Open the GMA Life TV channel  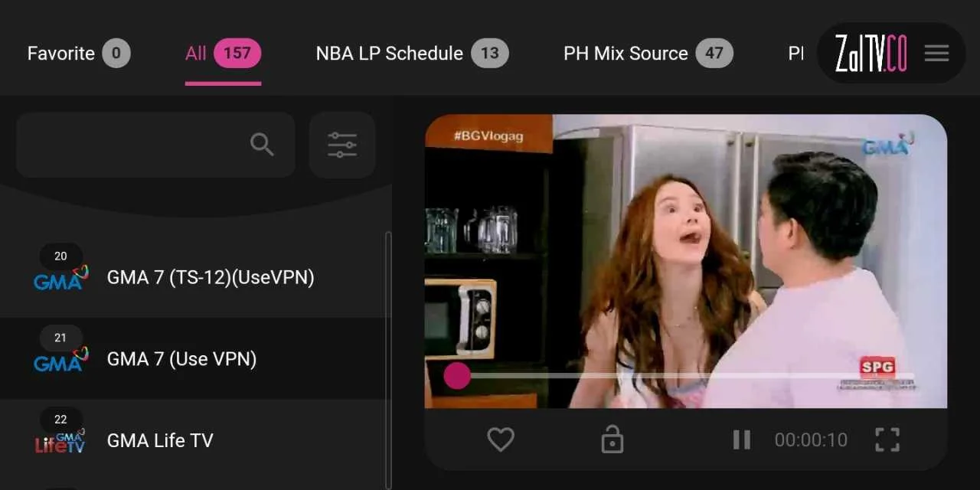pos(194,440)
